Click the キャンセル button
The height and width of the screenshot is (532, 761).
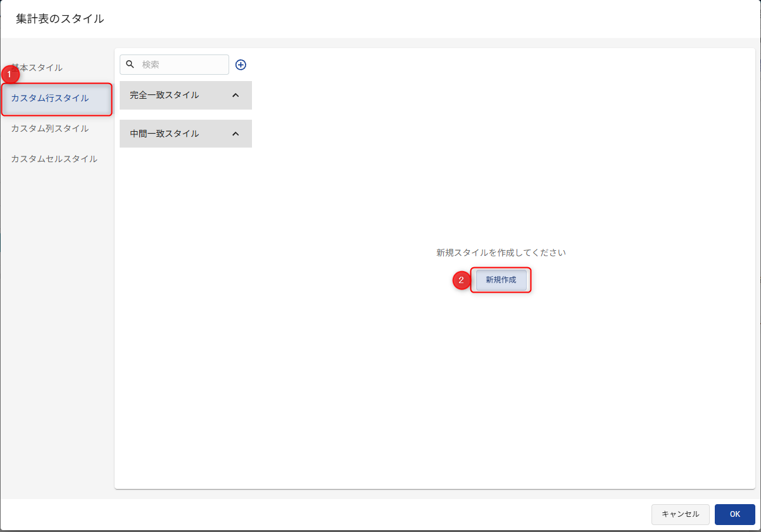click(680, 514)
